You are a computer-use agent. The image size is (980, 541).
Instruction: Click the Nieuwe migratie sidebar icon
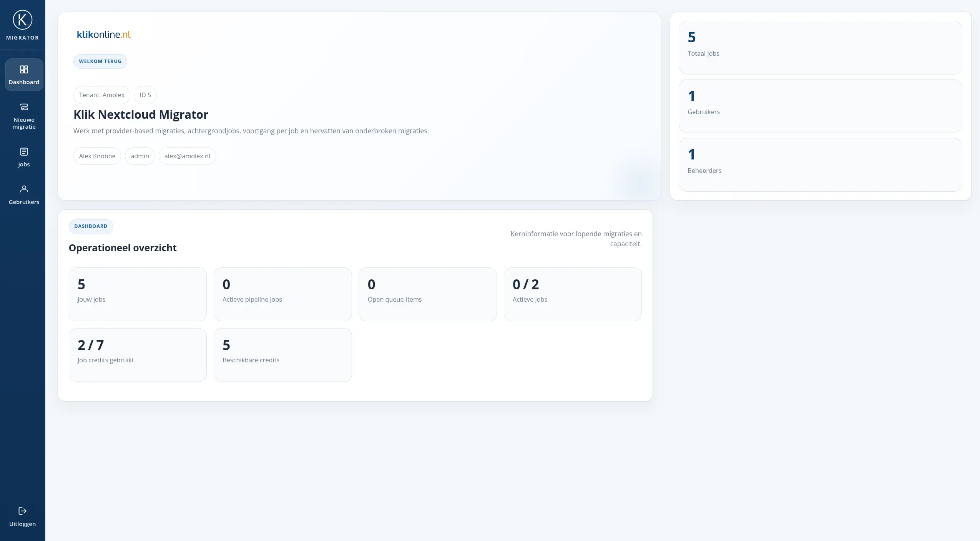tap(24, 107)
